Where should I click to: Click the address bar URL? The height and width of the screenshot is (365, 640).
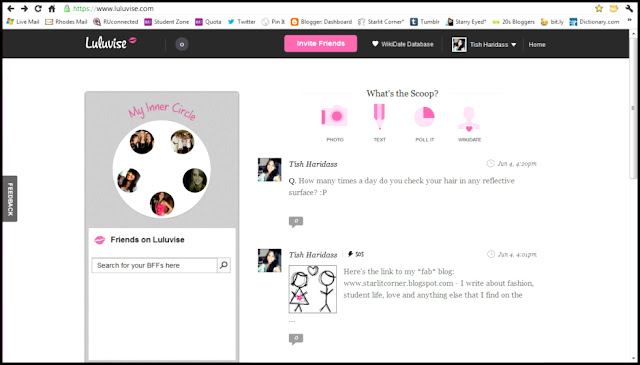(113, 9)
